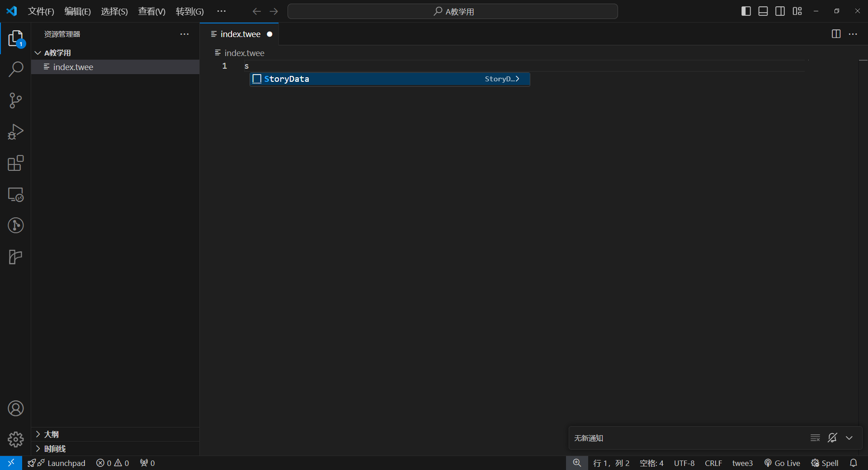
Task: Open the 查看(V) menu
Action: [151, 11]
